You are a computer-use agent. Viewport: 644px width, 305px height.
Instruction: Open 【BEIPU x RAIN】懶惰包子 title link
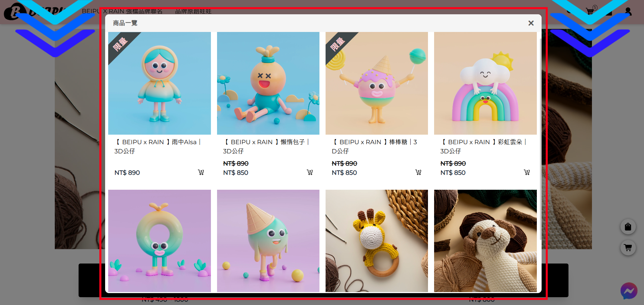(x=266, y=147)
